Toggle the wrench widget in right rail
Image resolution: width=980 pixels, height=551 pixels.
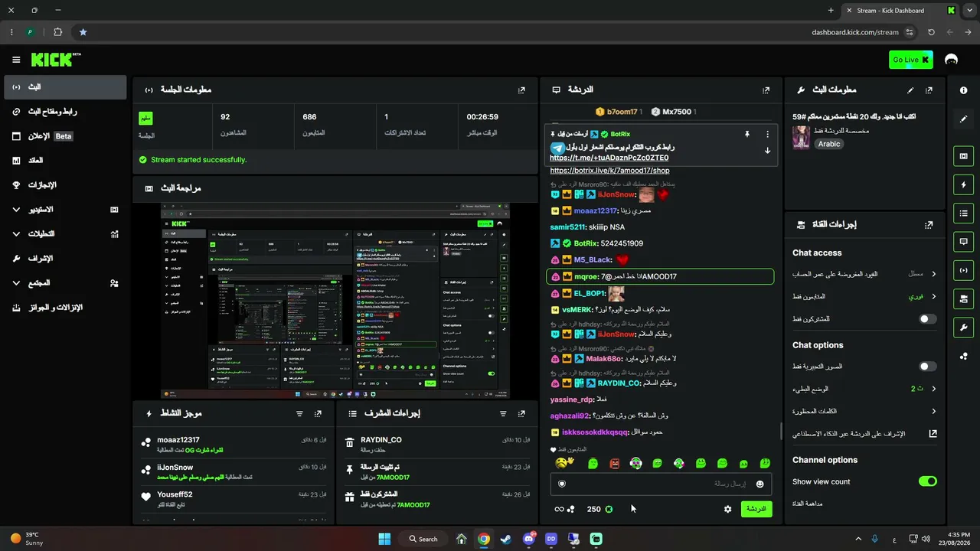[963, 328]
